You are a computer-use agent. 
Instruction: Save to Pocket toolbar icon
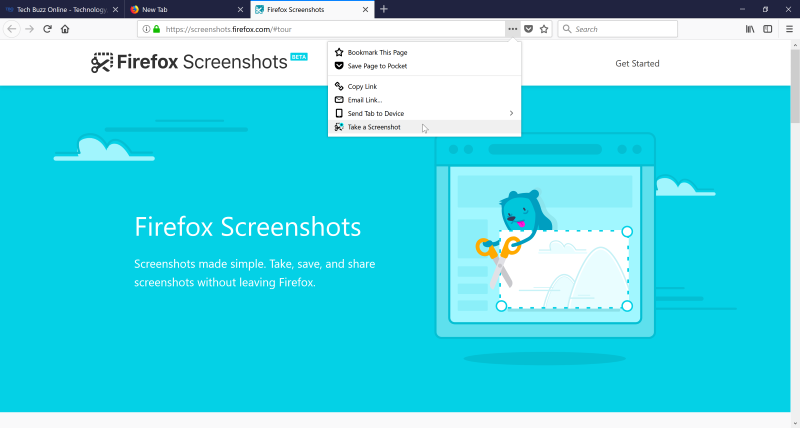pyautogui.click(x=529, y=29)
